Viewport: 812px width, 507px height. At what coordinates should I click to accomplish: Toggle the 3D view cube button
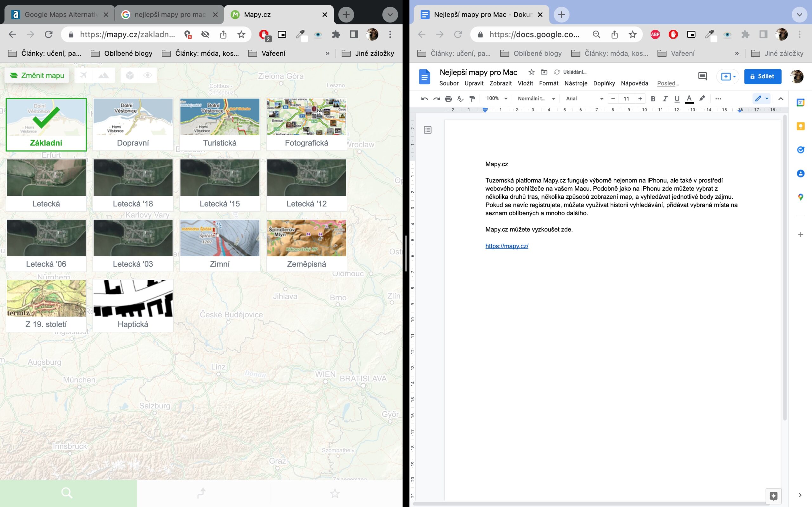pyautogui.click(x=130, y=75)
